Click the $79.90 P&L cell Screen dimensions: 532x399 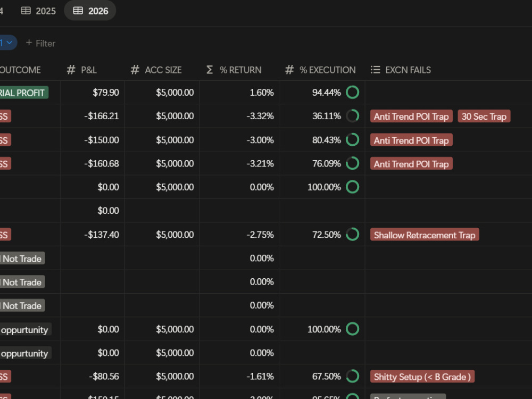pyautogui.click(x=93, y=92)
